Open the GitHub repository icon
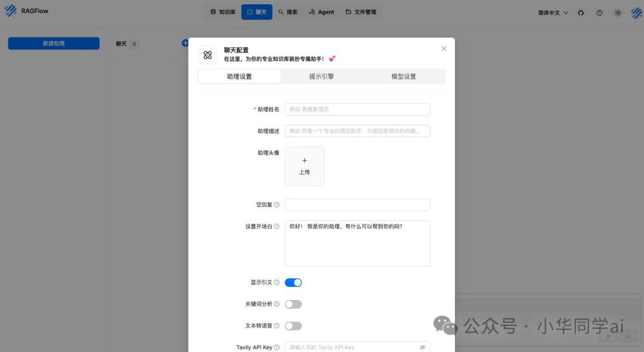 (x=581, y=13)
